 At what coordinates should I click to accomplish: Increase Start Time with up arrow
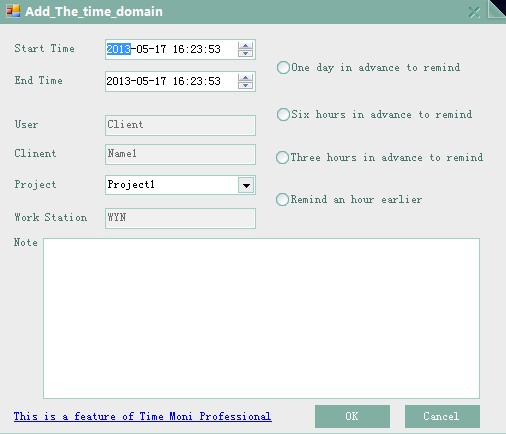246,46
